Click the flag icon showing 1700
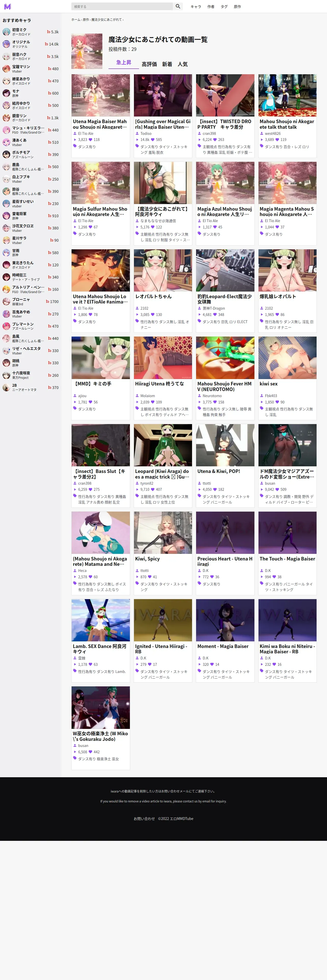 [48, 302]
